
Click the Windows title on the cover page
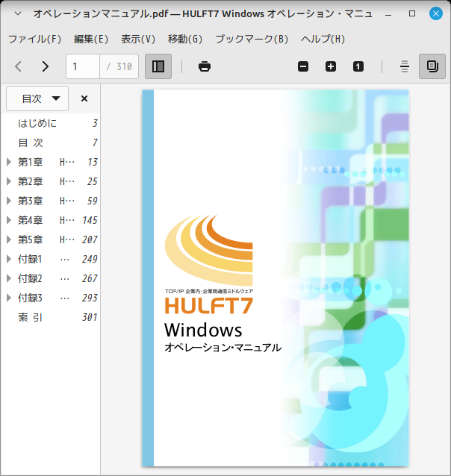click(203, 330)
